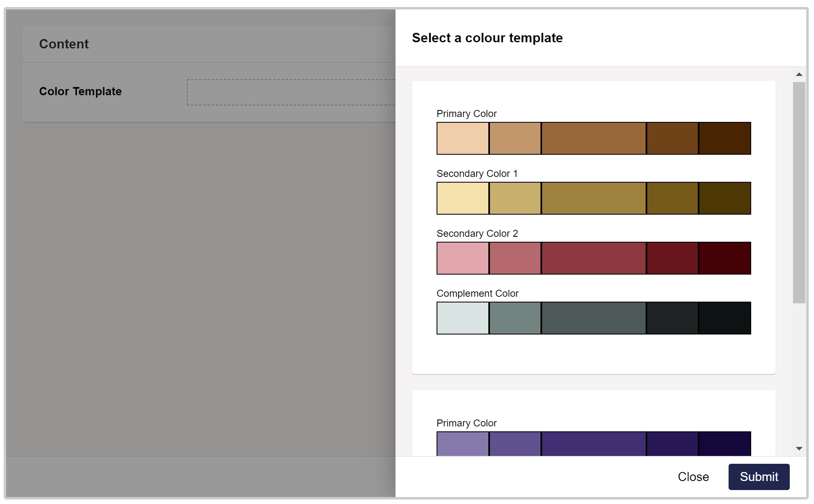Click the 'Secondary Color 2' label
Viewport: 814px width, 504px height.
click(477, 234)
